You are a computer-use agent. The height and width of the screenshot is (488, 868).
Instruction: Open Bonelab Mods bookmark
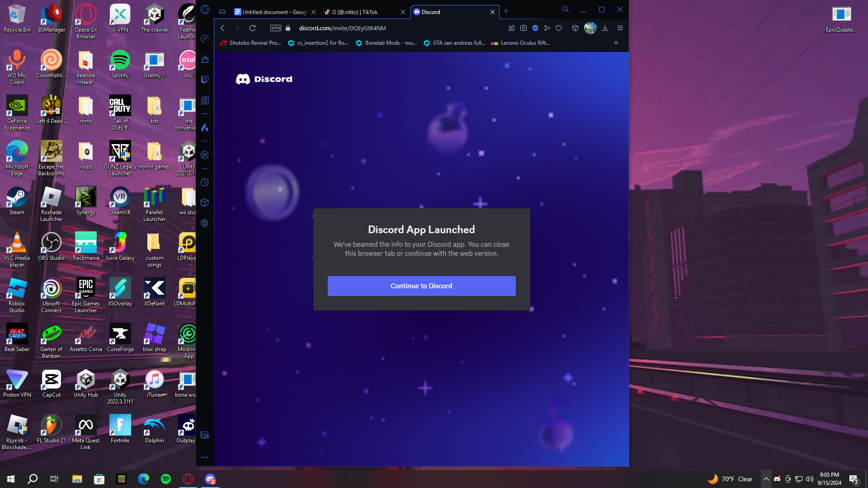386,43
